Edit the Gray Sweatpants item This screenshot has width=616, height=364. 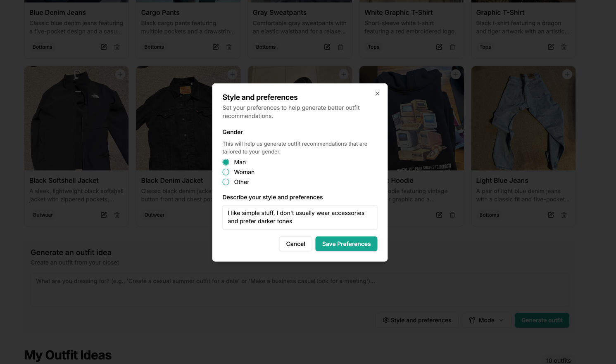pos(327,47)
